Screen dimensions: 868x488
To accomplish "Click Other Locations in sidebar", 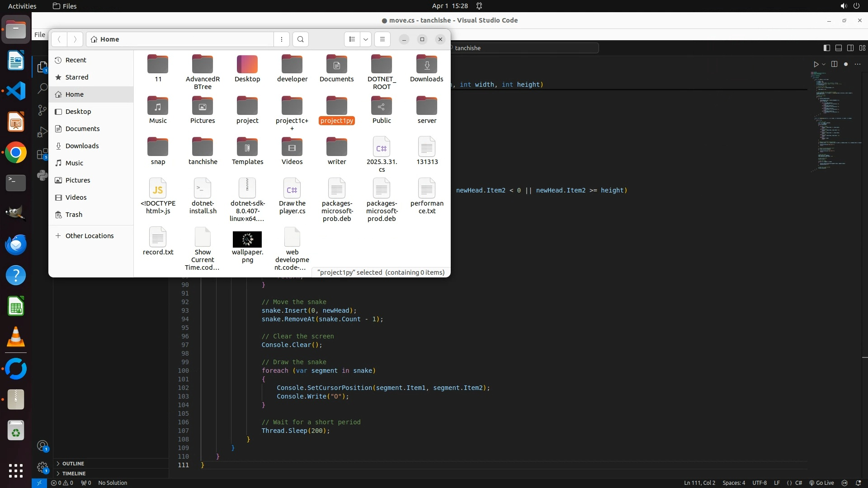I will pos(89,236).
